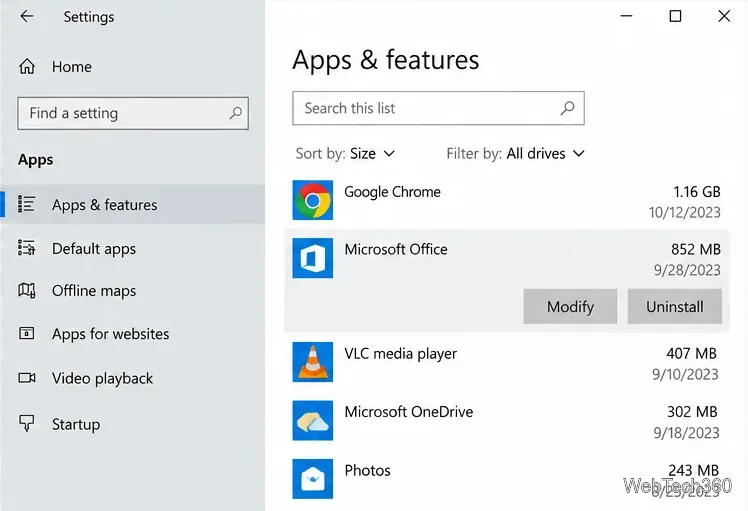The height and width of the screenshot is (511, 748).
Task: Click Chrome's date 10/12/2023
Action: coord(684,212)
